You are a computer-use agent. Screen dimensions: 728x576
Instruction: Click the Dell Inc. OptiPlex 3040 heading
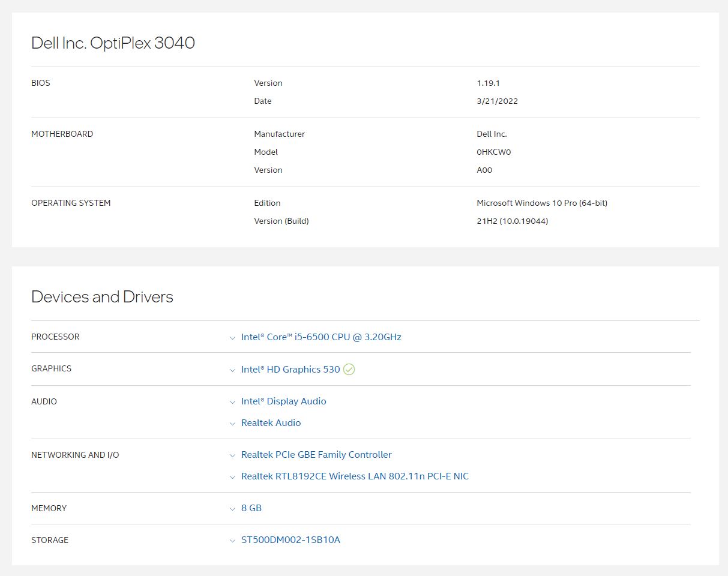[x=113, y=43]
